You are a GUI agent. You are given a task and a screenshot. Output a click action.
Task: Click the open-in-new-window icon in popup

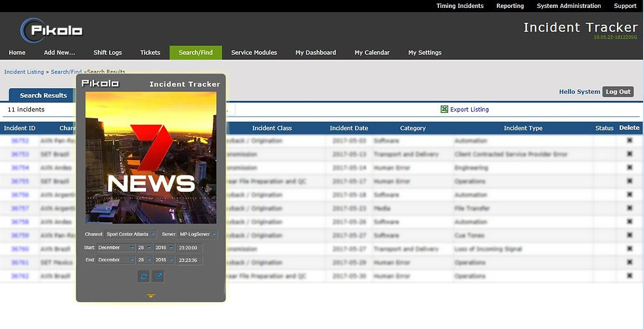click(158, 276)
